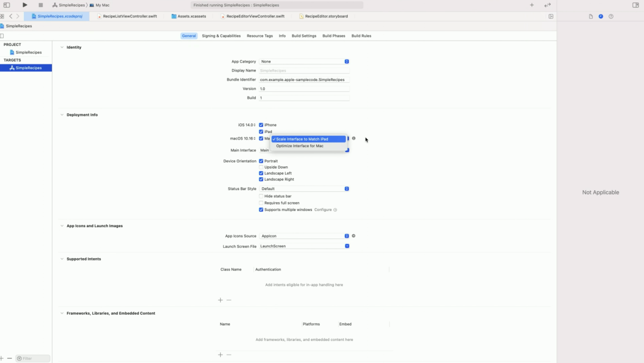The width and height of the screenshot is (644, 363).
Task: Toggle the navigator sidebar icon
Action: pos(7,5)
